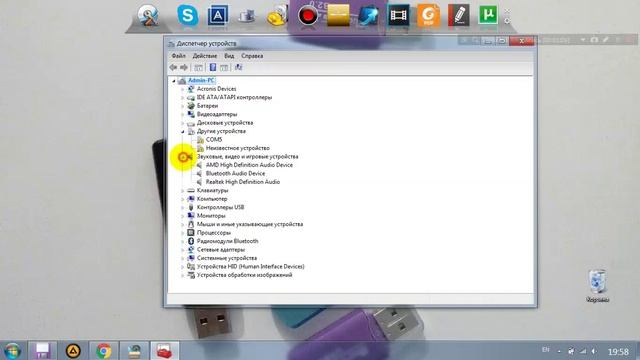640x360 pixels.
Task: Select Неизвестное устройство entry
Action: click(x=238, y=148)
